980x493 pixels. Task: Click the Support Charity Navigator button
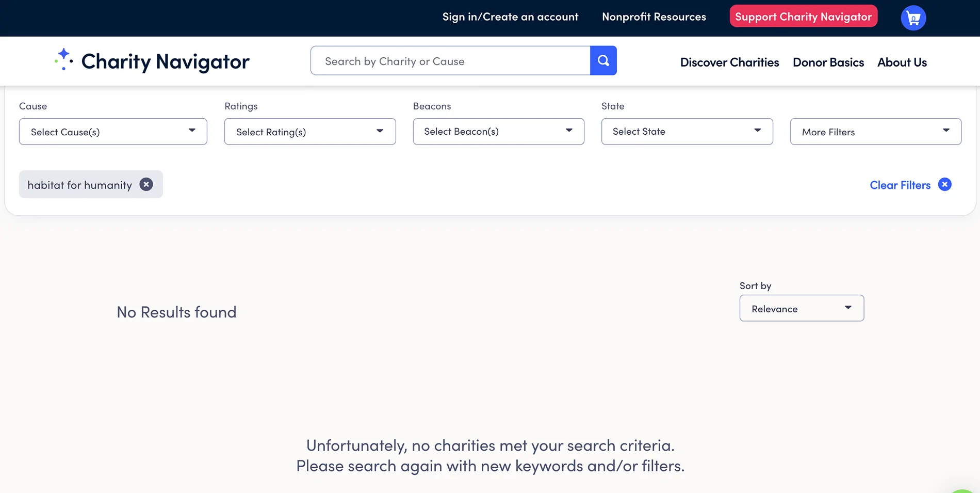tap(804, 17)
